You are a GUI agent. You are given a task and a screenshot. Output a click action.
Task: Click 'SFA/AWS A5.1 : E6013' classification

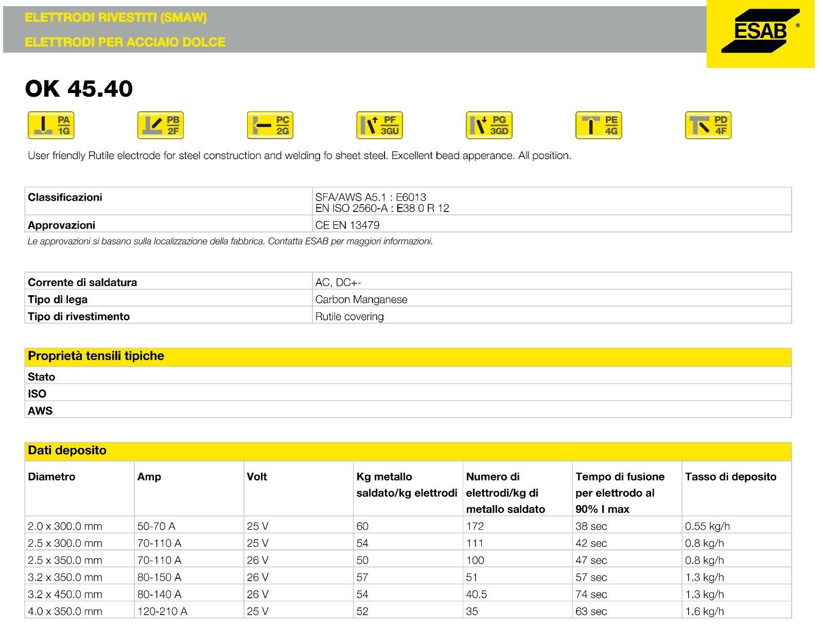[371, 197]
